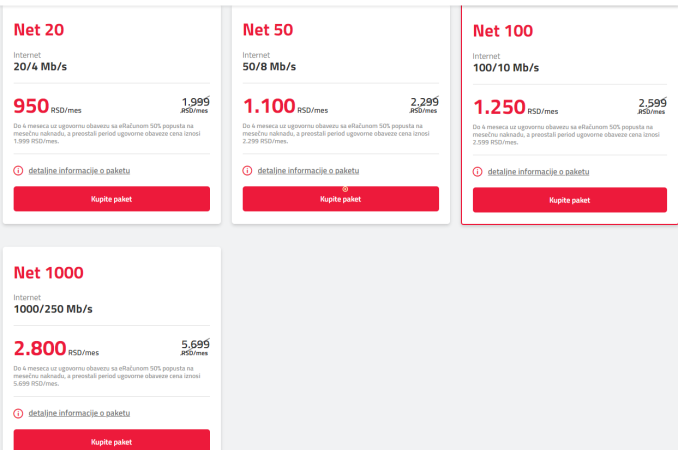
Task: Open detaljne informacije o paketu for Net 20
Action: [79, 171]
